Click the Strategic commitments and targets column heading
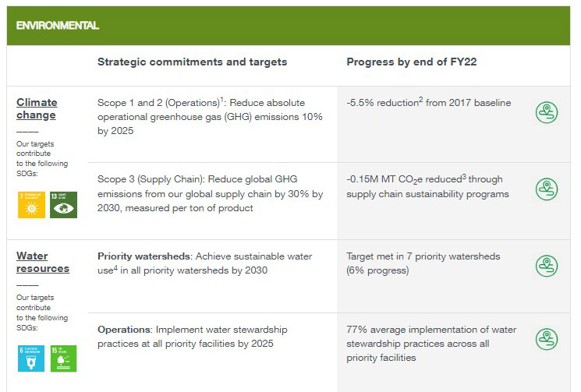The image size is (581, 392). pos(192,62)
